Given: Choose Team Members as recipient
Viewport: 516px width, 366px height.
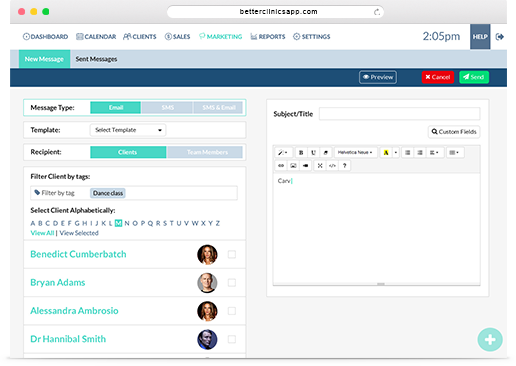Looking at the screenshot, I should click(x=205, y=152).
